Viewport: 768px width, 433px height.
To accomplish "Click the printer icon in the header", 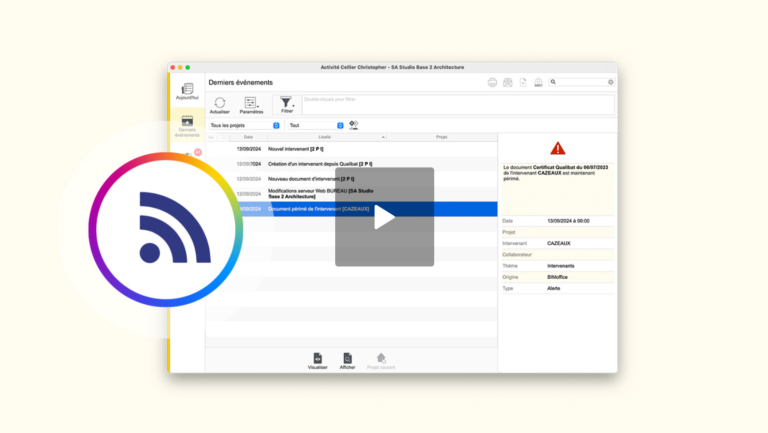I will coord(492,82).
